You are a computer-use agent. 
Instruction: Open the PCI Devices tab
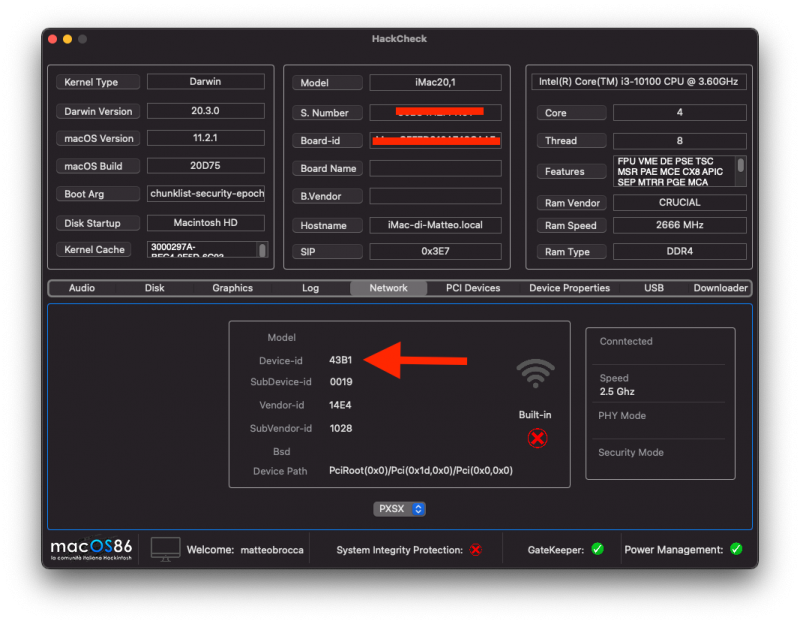point(473,288)
